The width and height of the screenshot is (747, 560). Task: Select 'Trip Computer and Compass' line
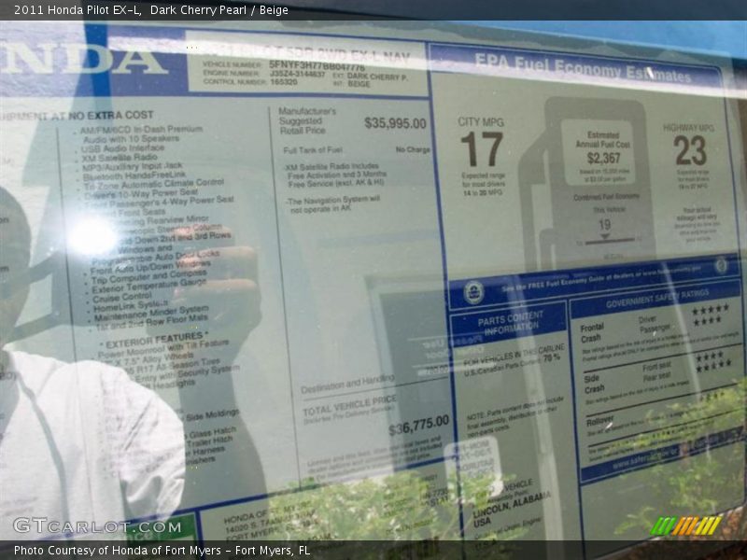pos(148,277)
